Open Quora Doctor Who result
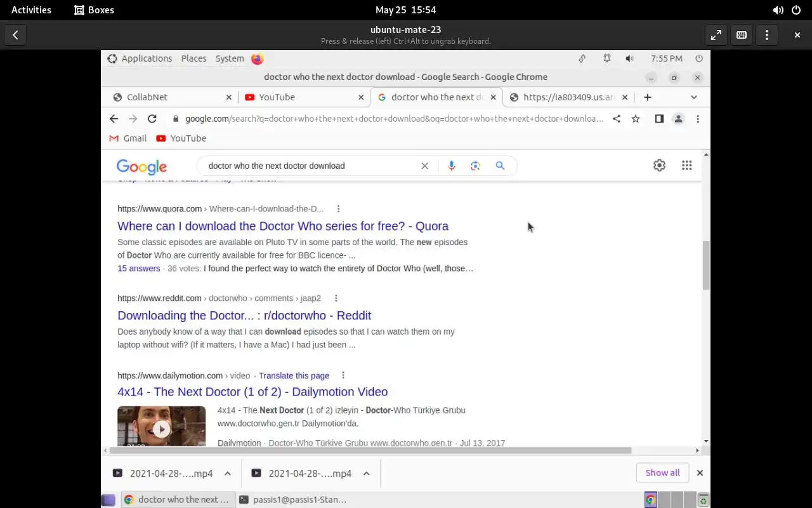Screen dimensions: 812x508 click(x=283, y=226)
